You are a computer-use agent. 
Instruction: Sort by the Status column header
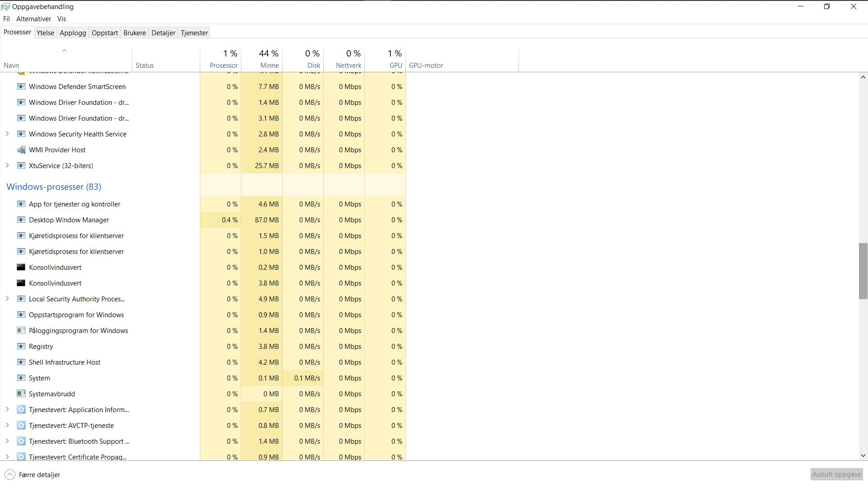point(166,59)
